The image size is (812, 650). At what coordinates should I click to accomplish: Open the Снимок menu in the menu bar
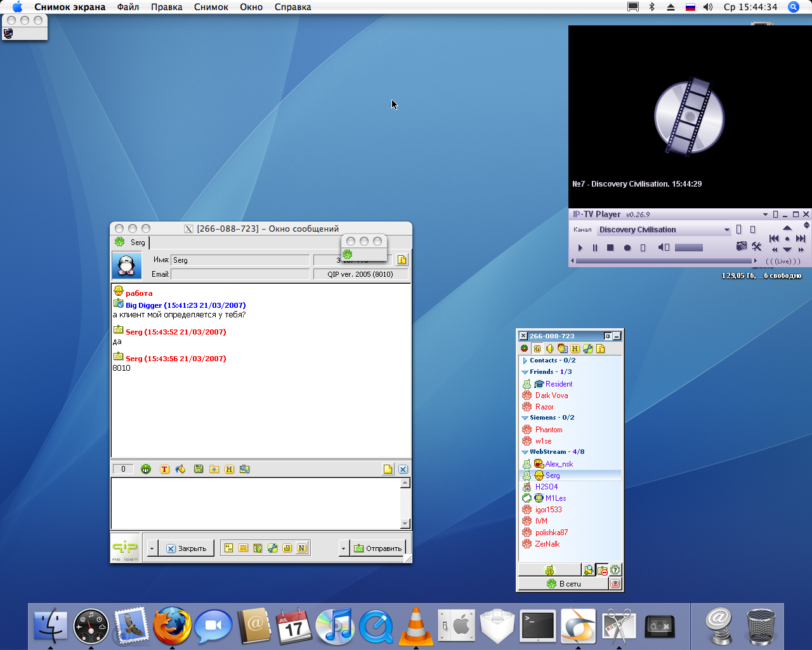(x=211, y=7)
